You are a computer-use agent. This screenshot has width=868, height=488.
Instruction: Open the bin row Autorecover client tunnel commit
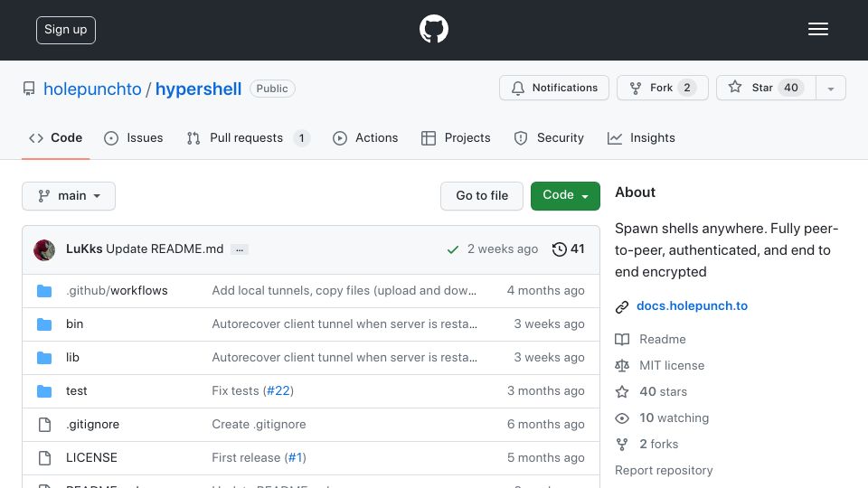(344, 324)
